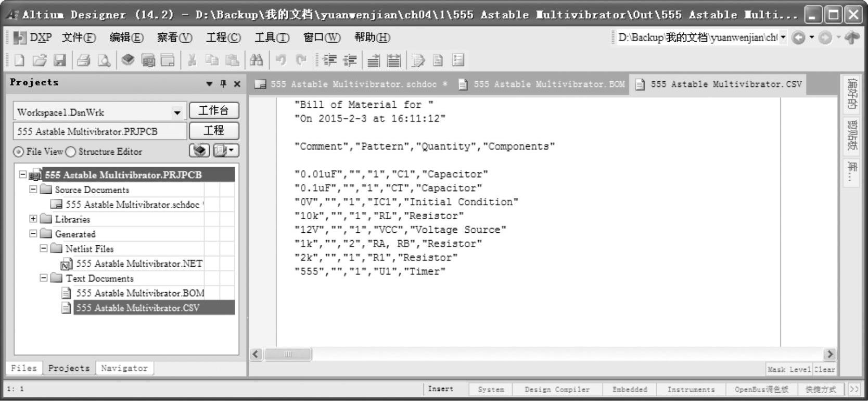Click the horizontal scrollbar thumb
Screen dimensions: 868x401
288,354
